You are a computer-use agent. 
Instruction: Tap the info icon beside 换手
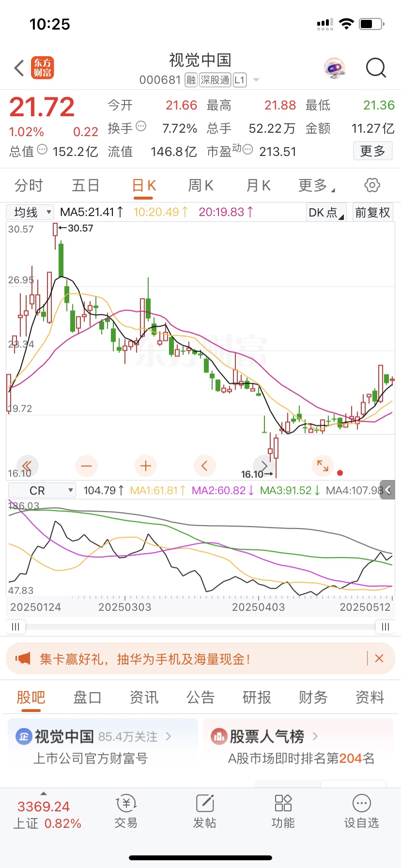[141, 126]
